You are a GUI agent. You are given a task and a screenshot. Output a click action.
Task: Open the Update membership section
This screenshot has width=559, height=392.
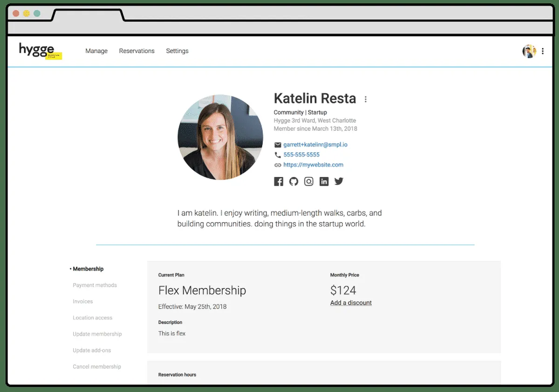pos(97,334)
